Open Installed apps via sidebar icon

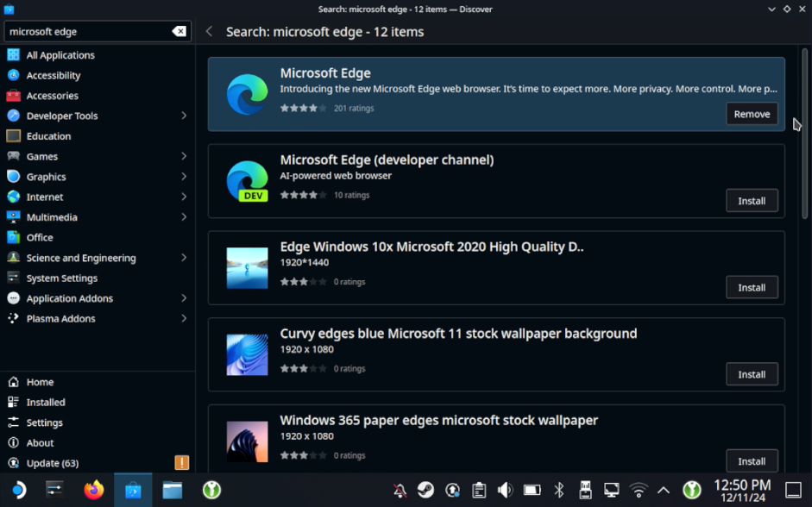pyautogui.click(x=14, y=402)
